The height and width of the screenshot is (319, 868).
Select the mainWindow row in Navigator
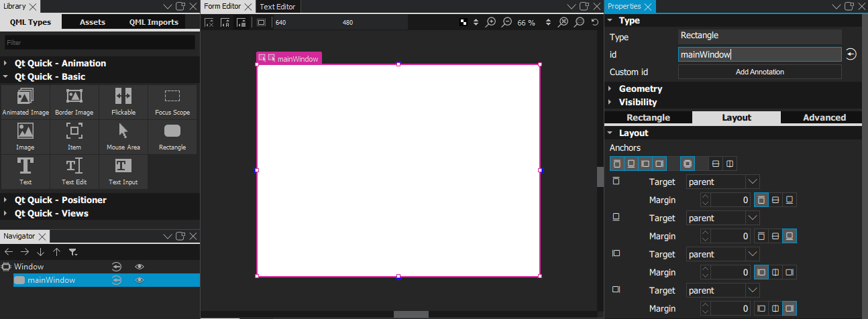coord(107,280)
